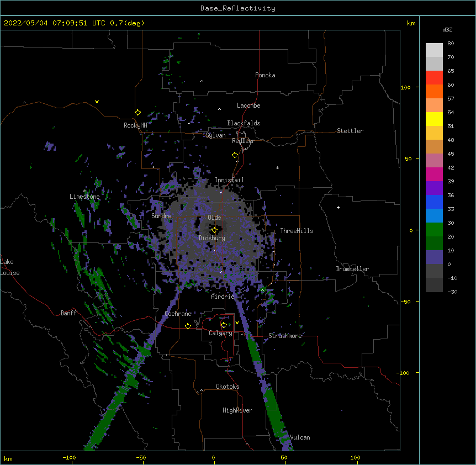Screen dimensions: 476x465
Task: Pick the red 60-65 dBZ legend swatch
Action: [434, 77]
